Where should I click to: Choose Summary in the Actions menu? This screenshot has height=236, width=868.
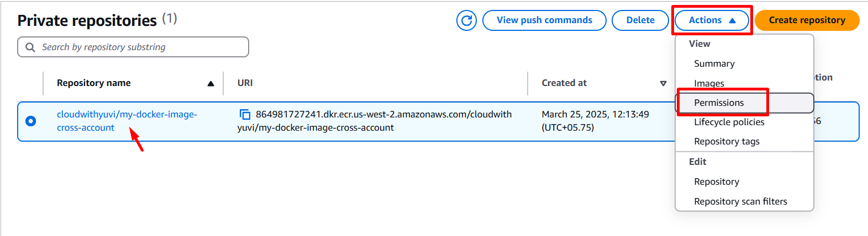(714, 63)
